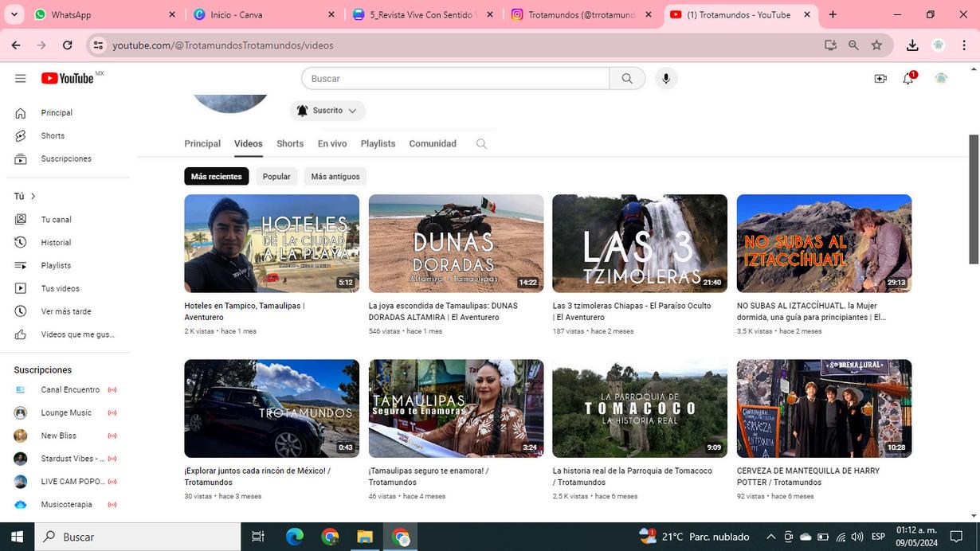
Task: Open install/cast screen icon in address bar
Action: tap(830, 45)
